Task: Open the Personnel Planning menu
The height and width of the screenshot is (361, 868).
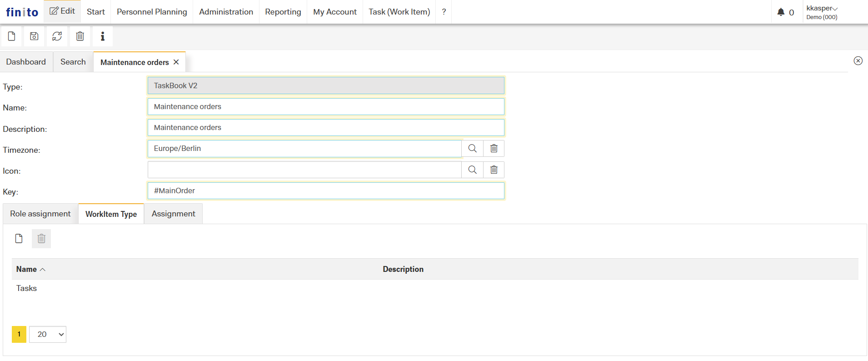Action: coord(152,12)
